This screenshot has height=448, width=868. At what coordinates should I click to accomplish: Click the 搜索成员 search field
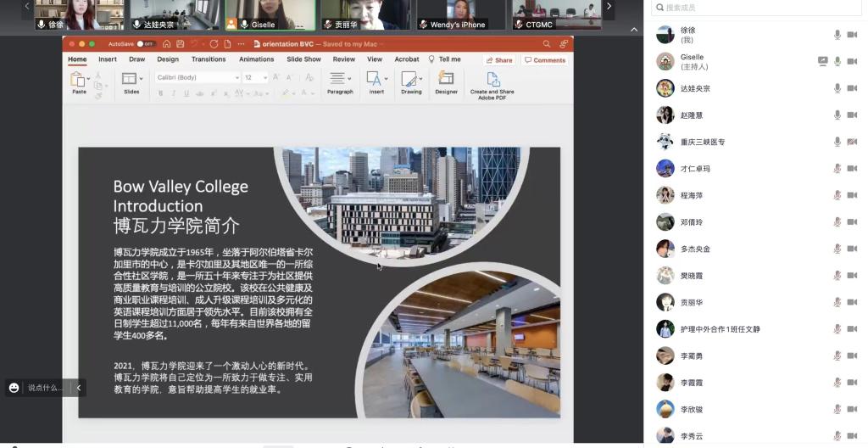(754, 8)
